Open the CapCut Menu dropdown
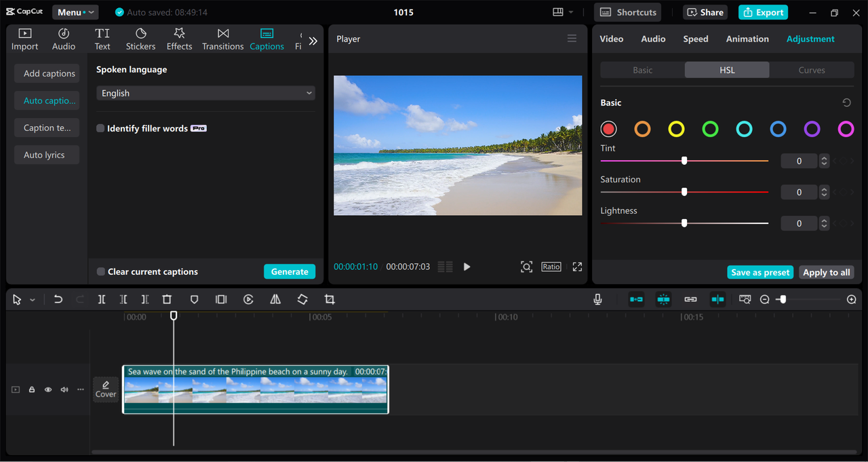The height and width of the screenshot is (462, 868). click(x=75, y=12)
